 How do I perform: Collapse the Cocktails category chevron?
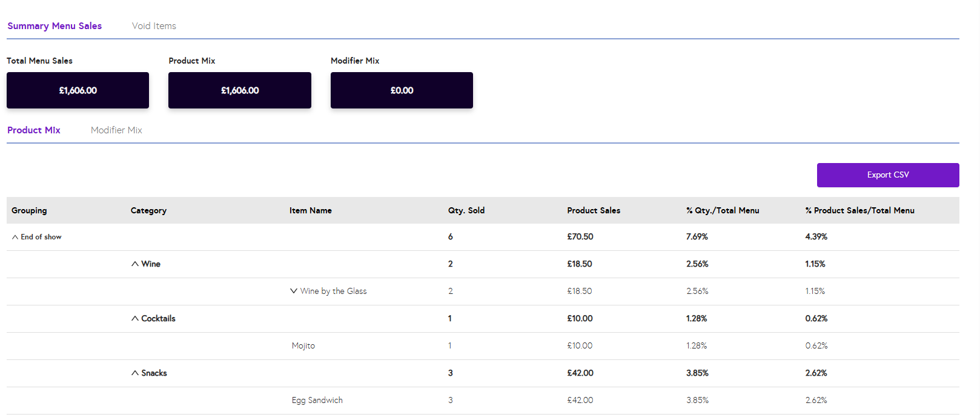click(135, 319)
